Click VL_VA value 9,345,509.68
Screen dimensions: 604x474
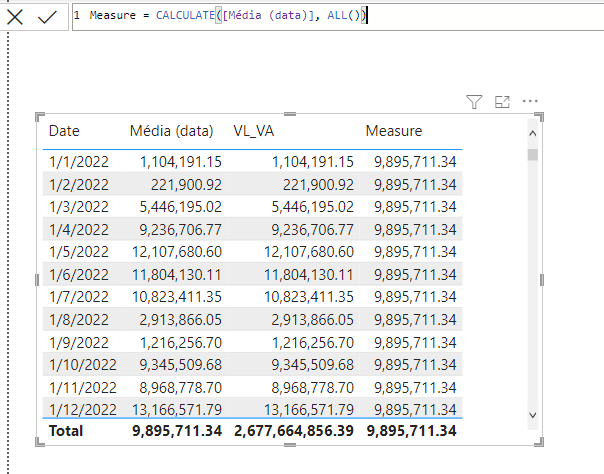point(312,365)
